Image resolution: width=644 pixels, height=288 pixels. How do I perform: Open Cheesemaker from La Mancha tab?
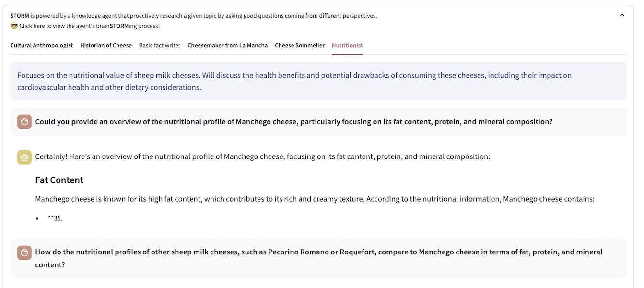(228, 45)
